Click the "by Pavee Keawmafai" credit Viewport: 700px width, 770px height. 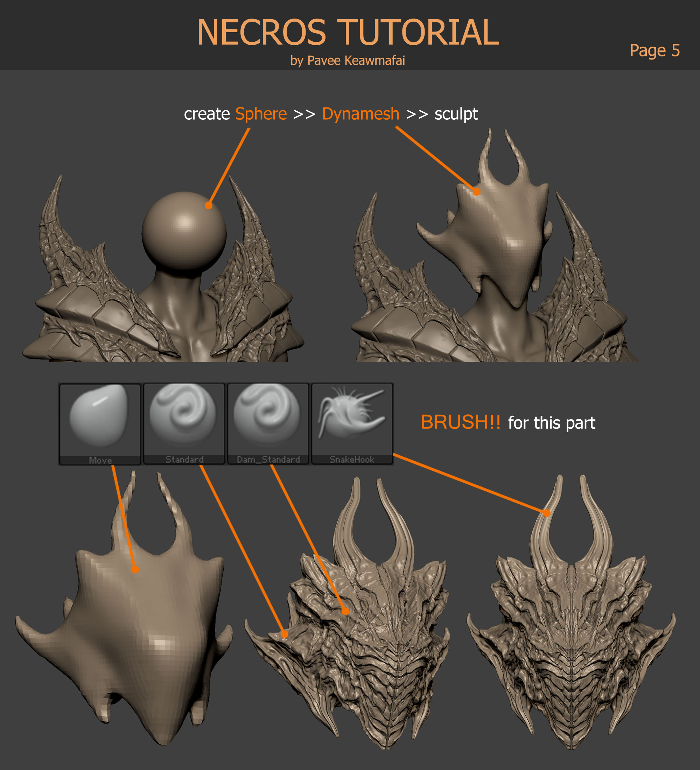coord(348,60)
